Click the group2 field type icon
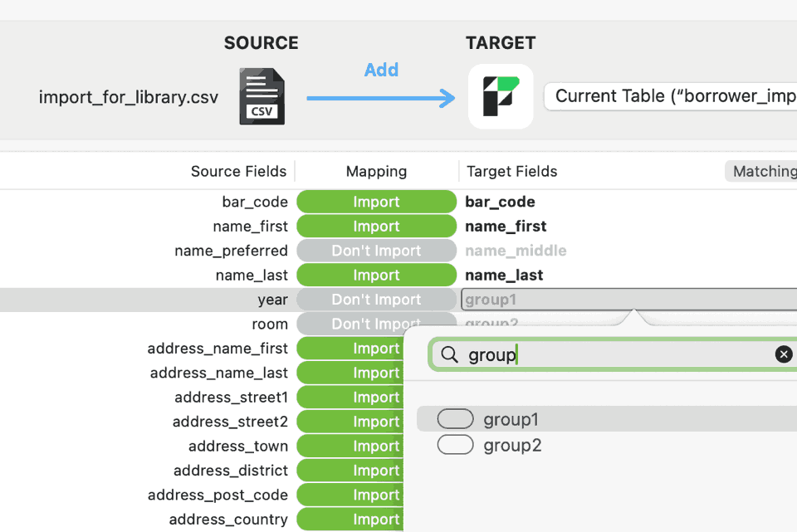Screen dimensions: 797x532 pyautogui.click(x=455, y=445)
